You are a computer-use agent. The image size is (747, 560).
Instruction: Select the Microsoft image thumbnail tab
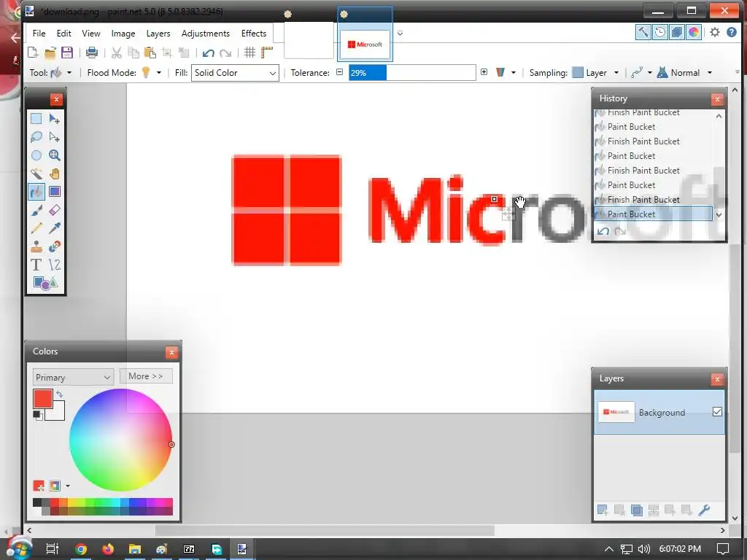365,44
